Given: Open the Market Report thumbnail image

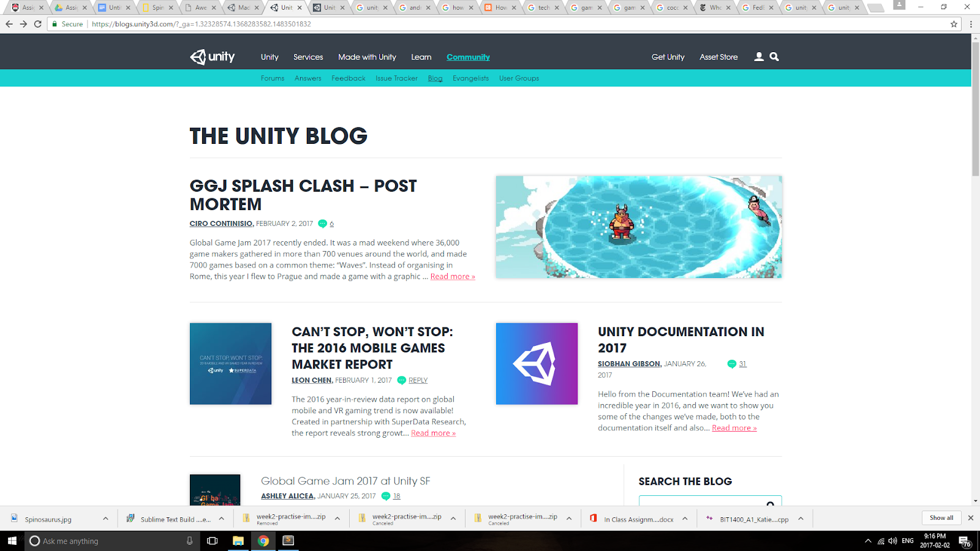Looking at the screenshot, I should [230, 364].
